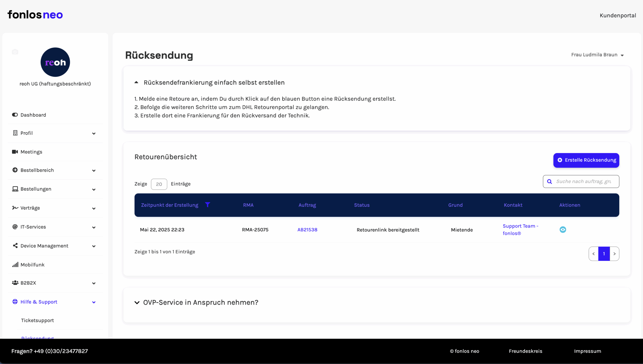
Task: Click the Hilfe & Support lifebuoy icon
Action: coord(15,302)
